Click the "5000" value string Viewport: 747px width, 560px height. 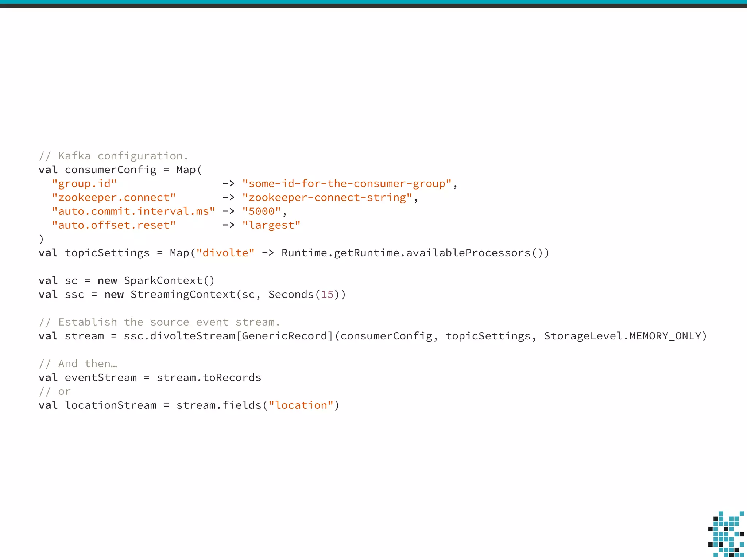point(262,211)
